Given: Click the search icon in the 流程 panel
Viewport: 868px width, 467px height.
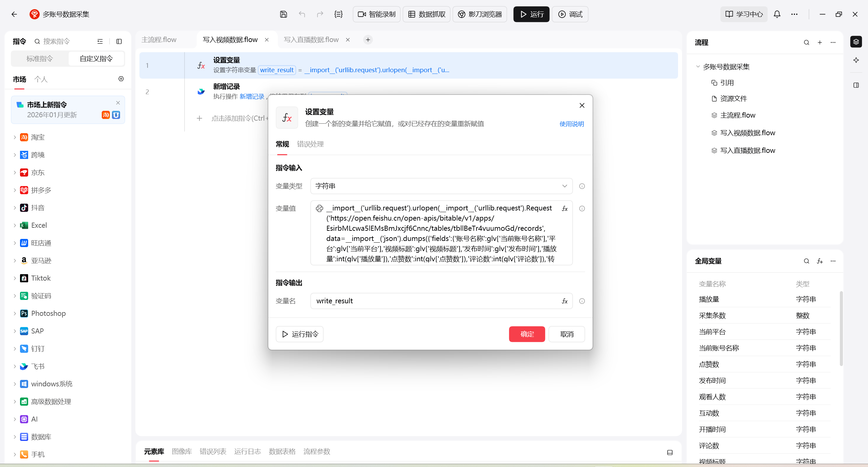Looking at the screenshot, I should click(806, 42).
